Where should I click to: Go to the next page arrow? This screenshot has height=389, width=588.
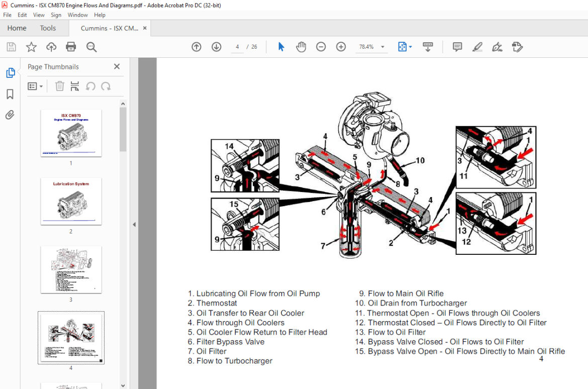click(217, 47)
